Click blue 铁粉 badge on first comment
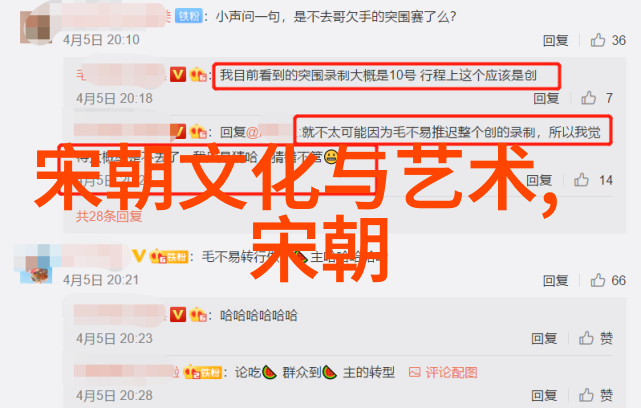Viewport: 641px width, 408px height. click(x=189, y=16)
